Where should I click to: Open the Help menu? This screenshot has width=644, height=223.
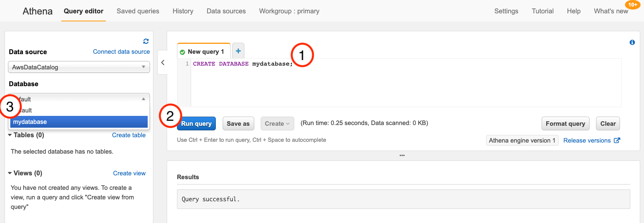574,11
